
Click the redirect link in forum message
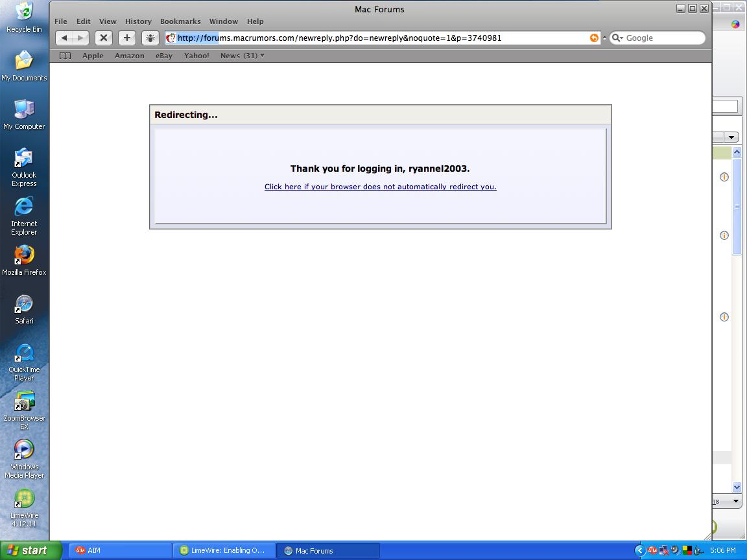[381, 187]
